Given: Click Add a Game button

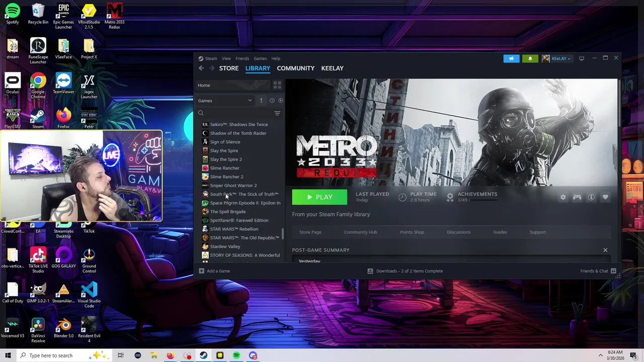Looking at the screenshot, I should tap(214, 271).
